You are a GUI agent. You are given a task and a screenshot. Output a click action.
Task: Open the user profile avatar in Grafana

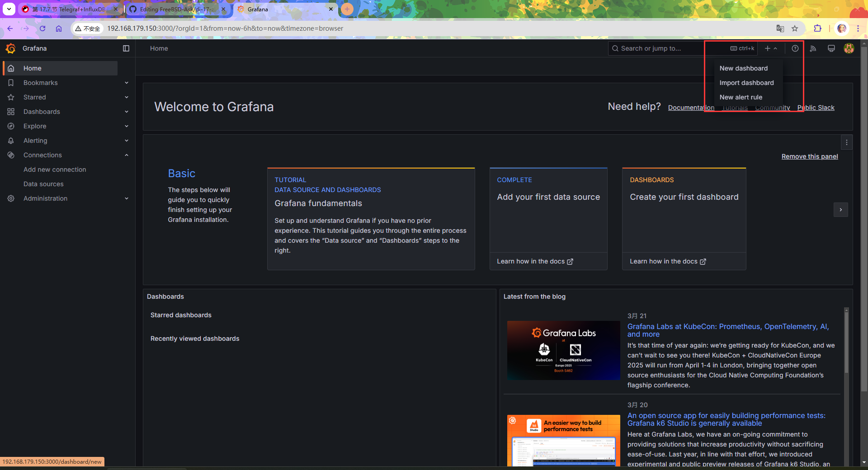pos(849,48)
